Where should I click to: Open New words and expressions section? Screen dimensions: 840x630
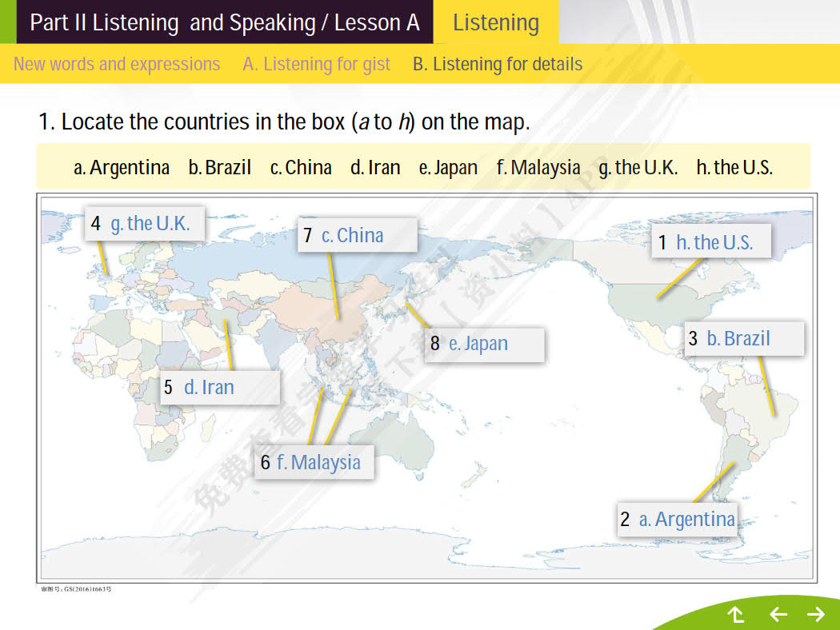[117, 64]
